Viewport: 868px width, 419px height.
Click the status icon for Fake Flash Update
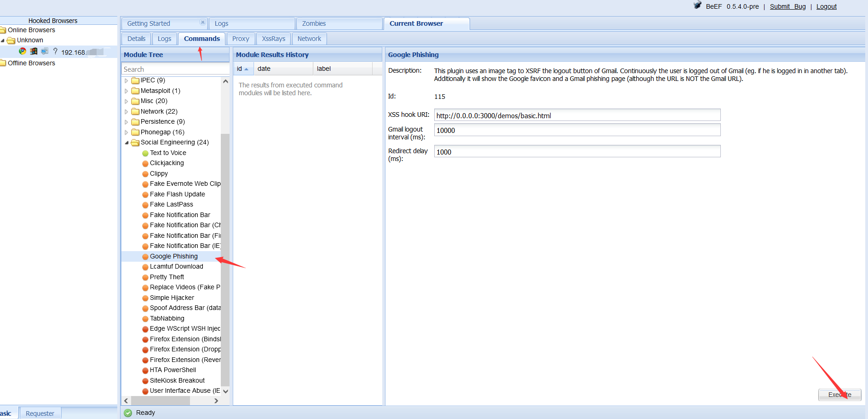point(145,195)
